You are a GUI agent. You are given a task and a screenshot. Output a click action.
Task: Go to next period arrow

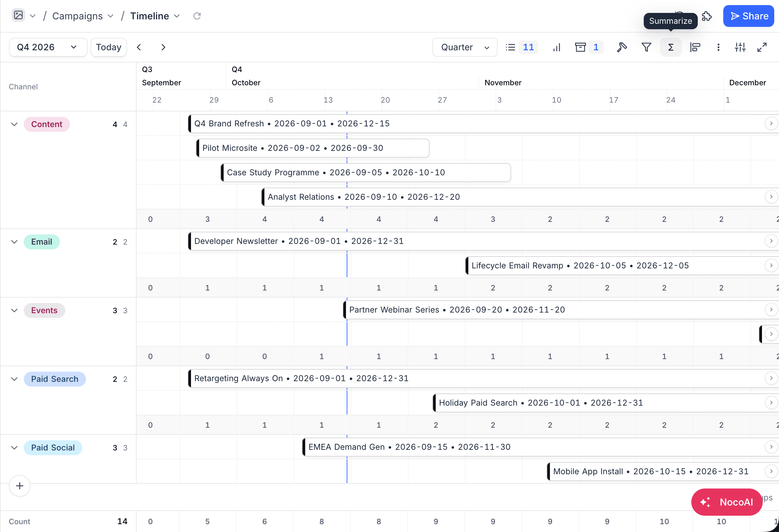click(163, 47)
